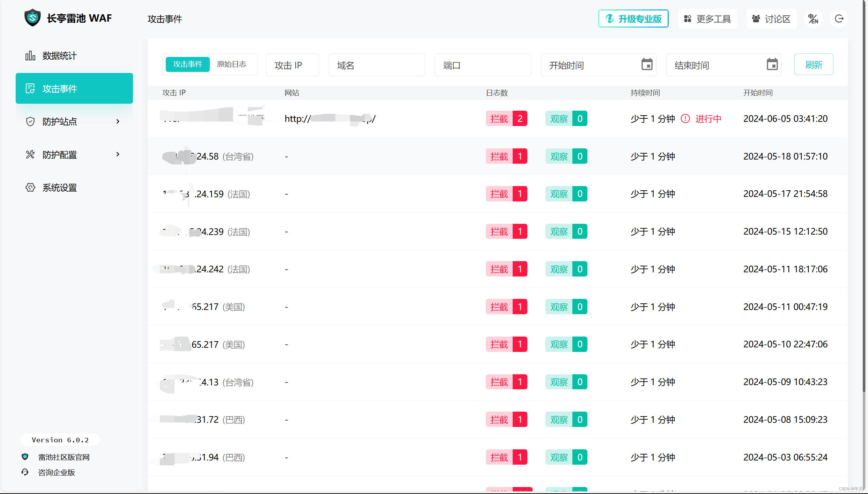The width and height of the screenshot is (868, 494).
Task: Click the language switch icon
Action: pyautogui.click(x=813, y=19)
